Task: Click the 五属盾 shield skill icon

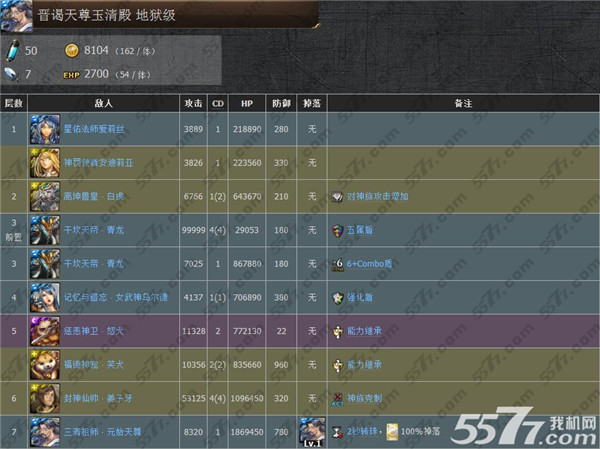Action: click(339, 231)
